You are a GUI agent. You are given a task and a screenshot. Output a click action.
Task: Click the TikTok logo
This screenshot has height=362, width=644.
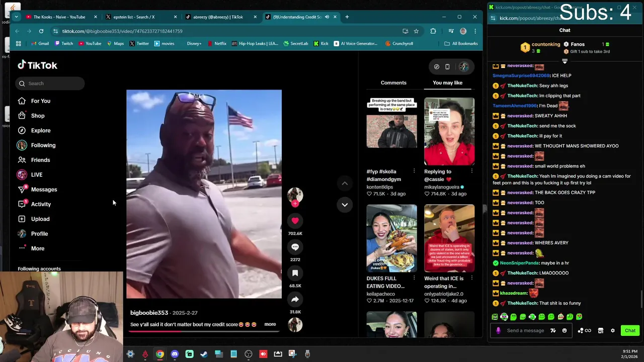(x=37, y=65)
